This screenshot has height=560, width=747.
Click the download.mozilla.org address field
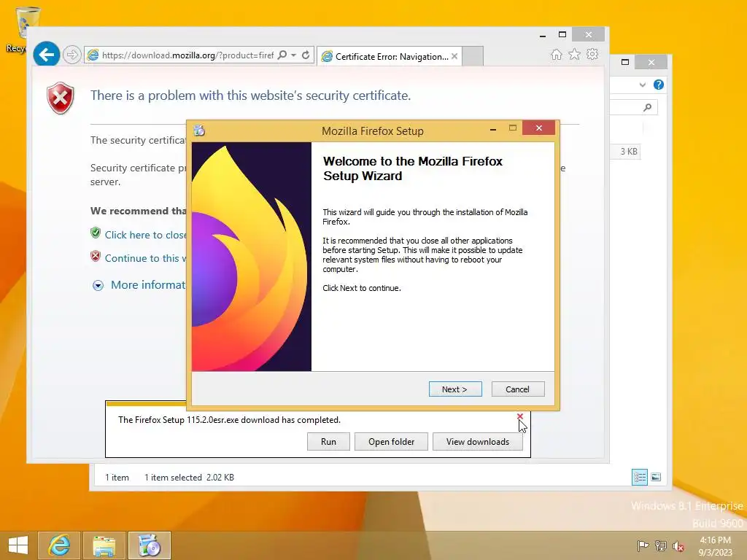(x=187, y=55)
